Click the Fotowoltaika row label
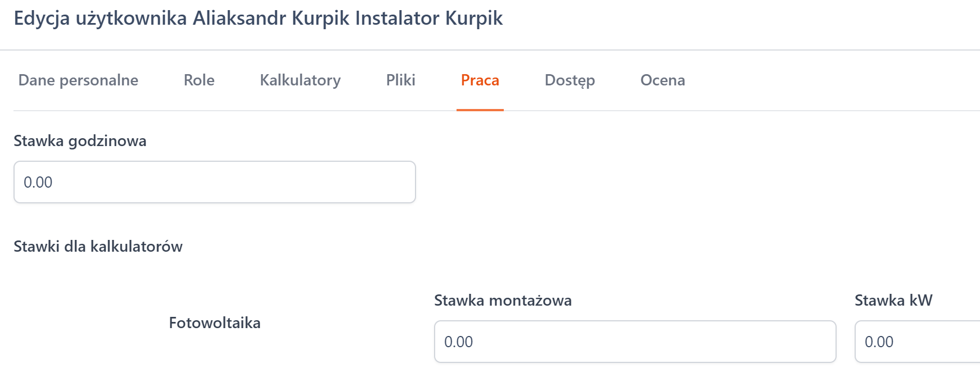980x368 pixels. click(x=215, y=323)
